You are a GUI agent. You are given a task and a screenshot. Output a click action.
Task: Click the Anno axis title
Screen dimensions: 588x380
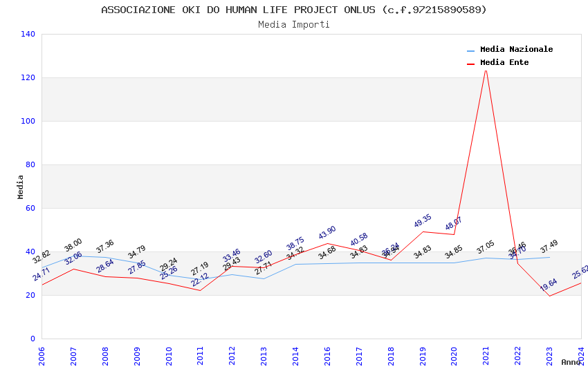point(571,362)
